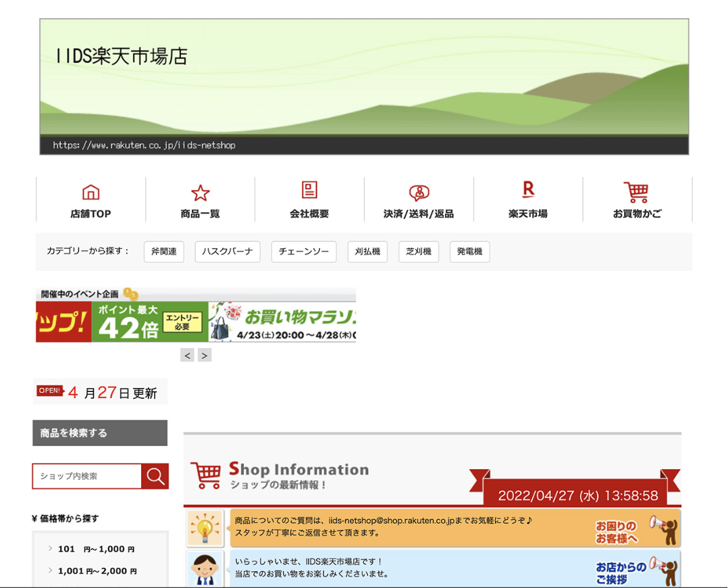Open お買物かご menu label
This screenshot has width=728, height=588.
click(637, 214)
